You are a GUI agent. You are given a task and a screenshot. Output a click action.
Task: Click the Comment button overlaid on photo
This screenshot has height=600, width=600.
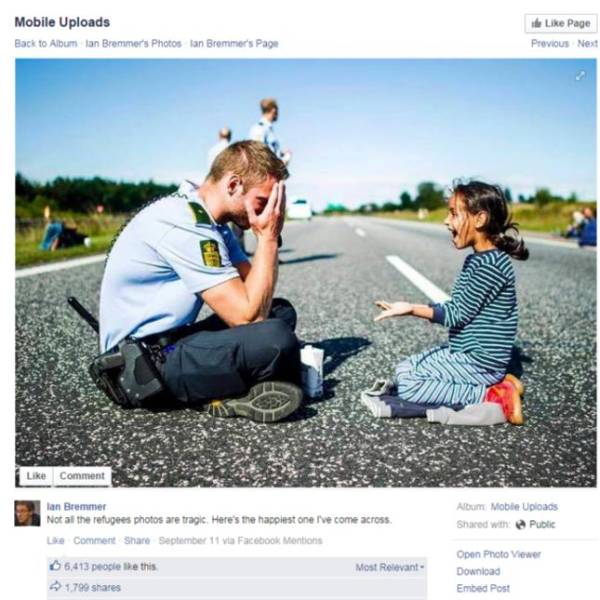coord(82,476)
